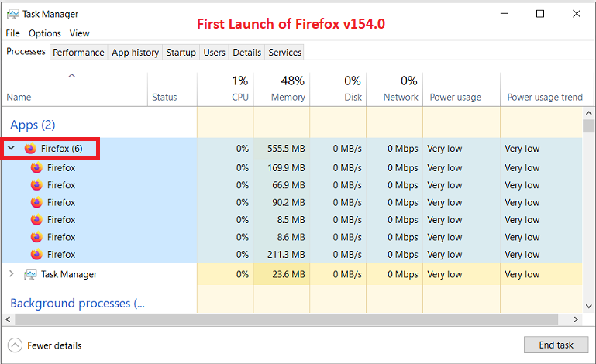The height and width of the screenshot is (364, 596).
Task: Click vertical scrollbar up arrow
Action: (589, 113)
